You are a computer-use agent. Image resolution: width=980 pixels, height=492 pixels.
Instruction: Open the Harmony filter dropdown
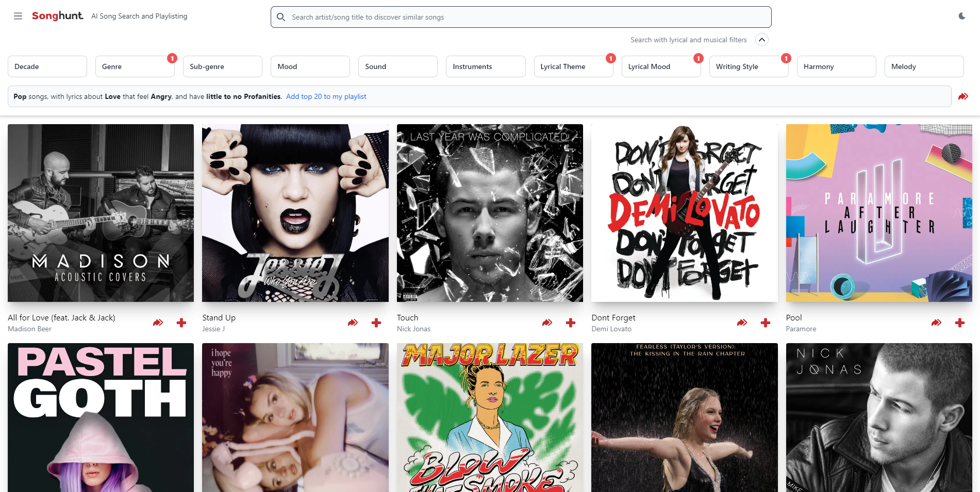coord(836,66)
